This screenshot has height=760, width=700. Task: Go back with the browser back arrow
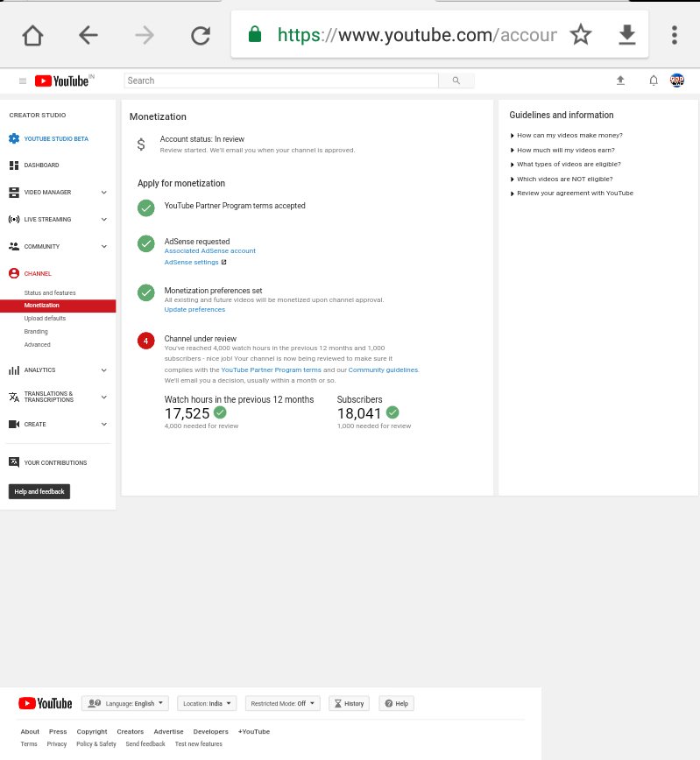pos(88,35)
